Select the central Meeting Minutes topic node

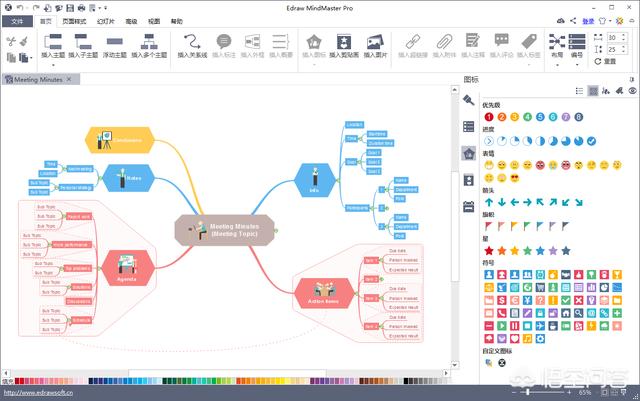pyautogui.click(x=225, y=230)
